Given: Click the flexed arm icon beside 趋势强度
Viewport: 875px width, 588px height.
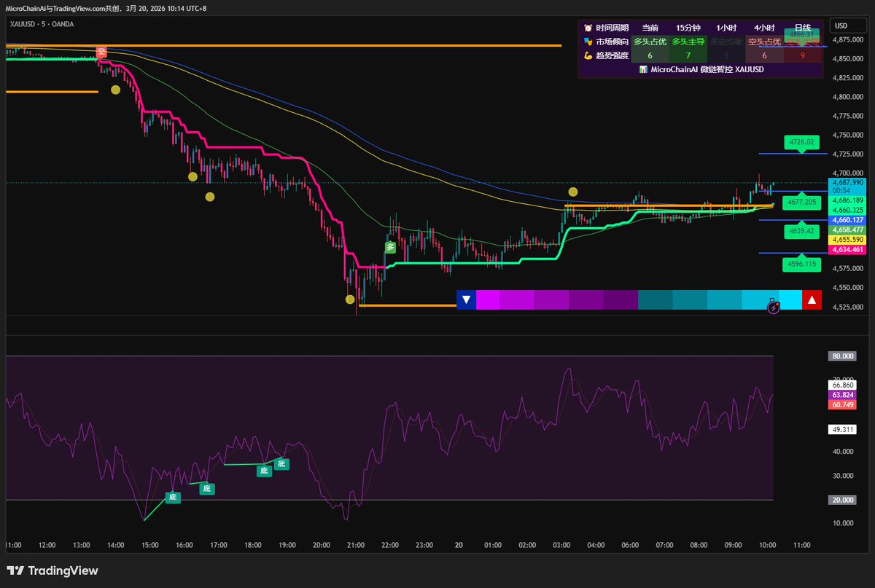Looking at the screenshot, I should [588, 55].
